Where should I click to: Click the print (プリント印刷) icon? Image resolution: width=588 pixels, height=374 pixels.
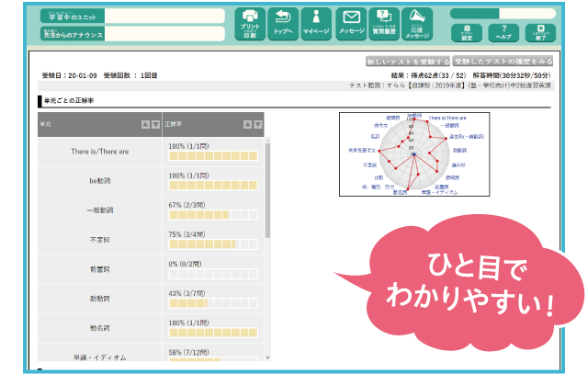coord(250,24)
